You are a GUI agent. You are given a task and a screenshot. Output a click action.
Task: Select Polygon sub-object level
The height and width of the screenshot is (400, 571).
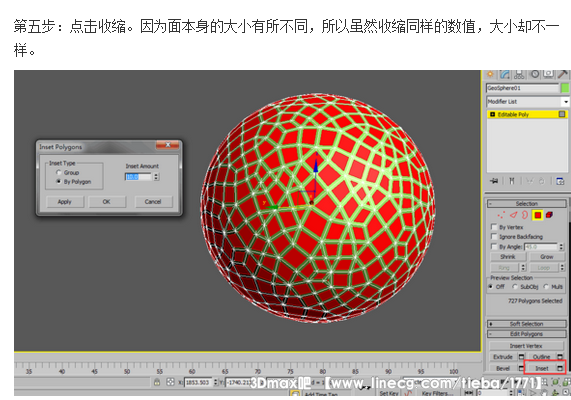pos(537,215)
